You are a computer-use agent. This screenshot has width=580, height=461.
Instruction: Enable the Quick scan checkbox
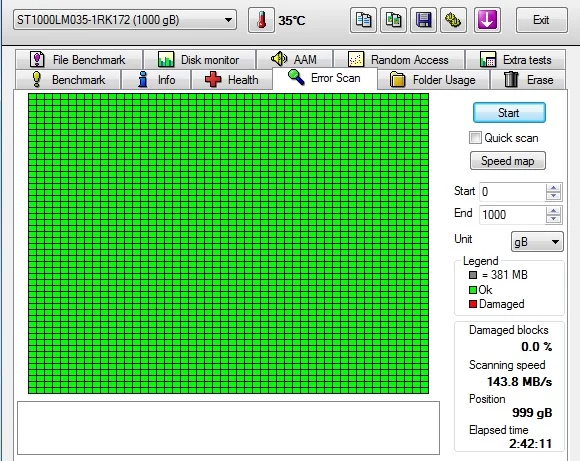tap(475, 138)
